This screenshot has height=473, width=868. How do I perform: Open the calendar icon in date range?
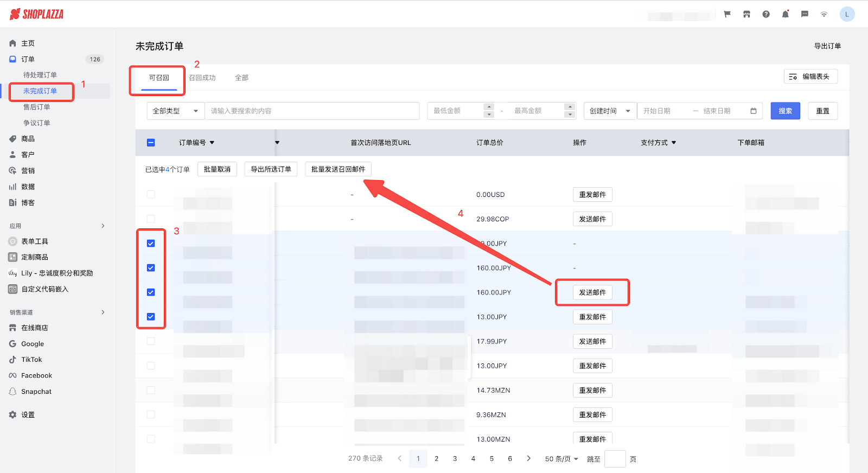coord(753,111)
